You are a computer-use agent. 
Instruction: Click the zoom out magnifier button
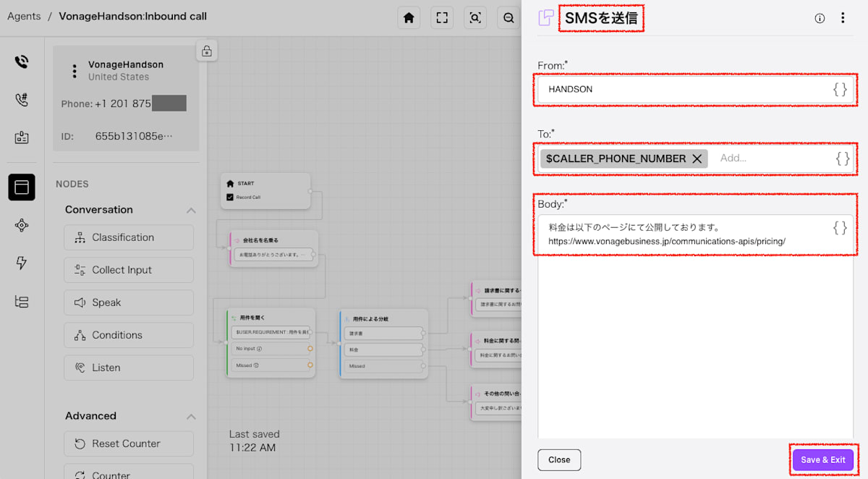509,18
